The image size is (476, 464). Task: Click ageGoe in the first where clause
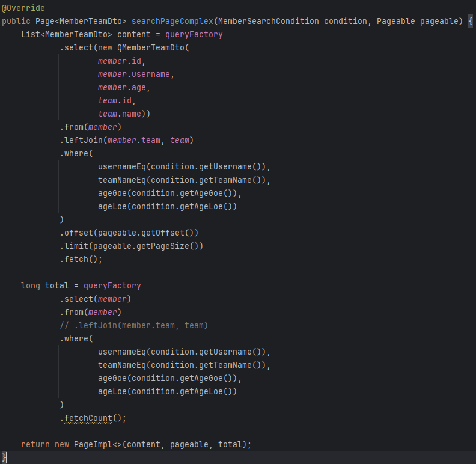[x=112, y=194]
